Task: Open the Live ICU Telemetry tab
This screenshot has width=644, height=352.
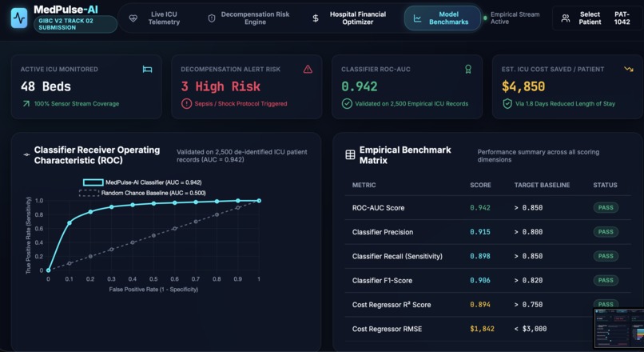Action: (157, 18)
